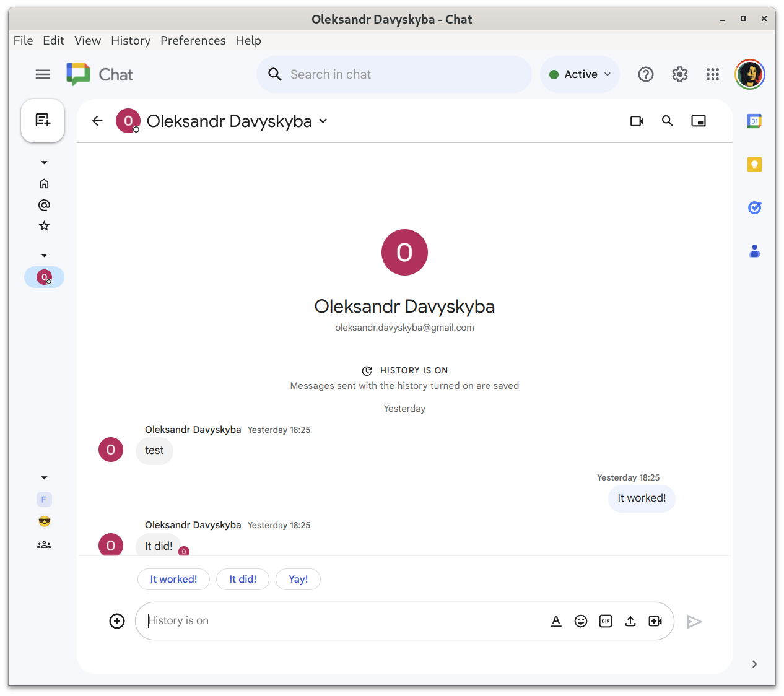
Task: Send the It worked! smart reply
Action: (173, 579)
